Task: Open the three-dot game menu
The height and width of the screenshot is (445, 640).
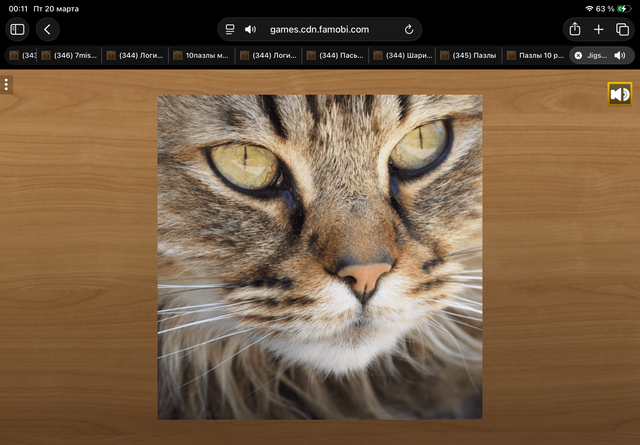Action: pos(7,85)
